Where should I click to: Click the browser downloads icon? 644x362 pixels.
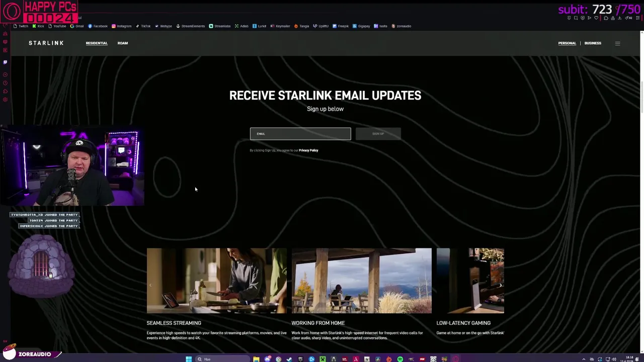(619, 18)
